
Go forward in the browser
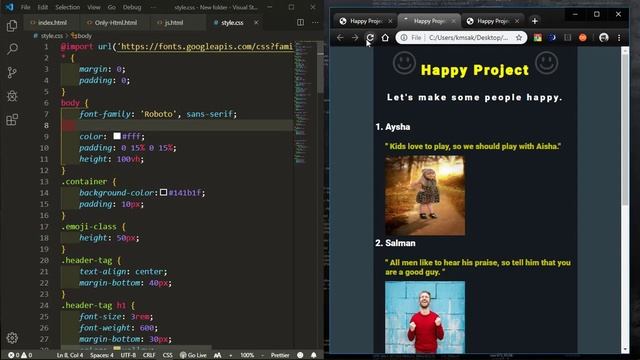click(355, 38)
